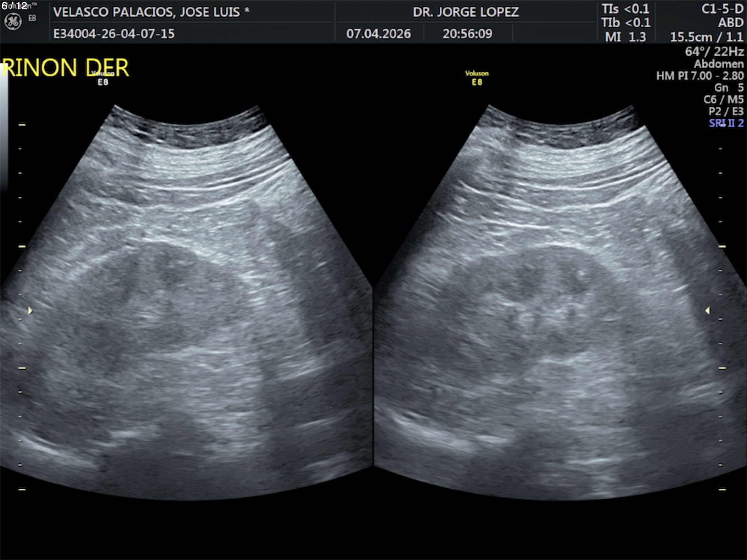The height and width of the screenshot is (560, 747).
Task: Click the C1-5-D probe label
Action: coord(722,9)
